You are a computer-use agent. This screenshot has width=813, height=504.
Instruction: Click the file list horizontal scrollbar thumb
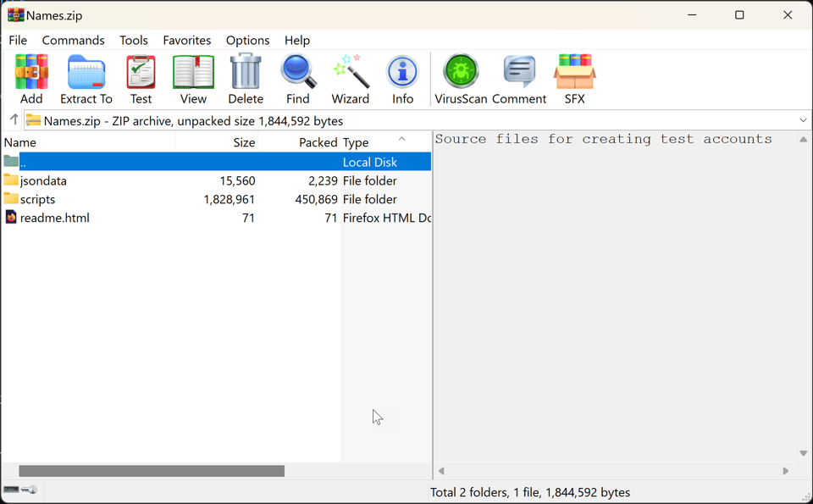click(x=152, y=471)
